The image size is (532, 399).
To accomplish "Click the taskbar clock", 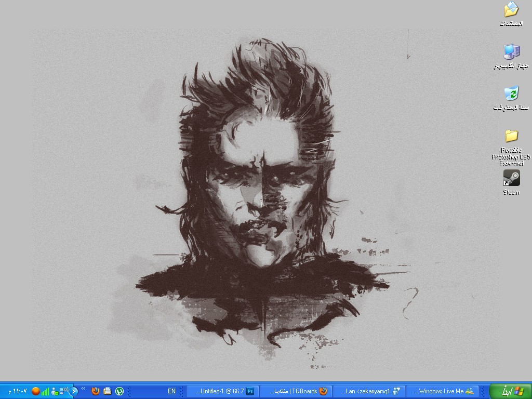I will coord(18,391).
